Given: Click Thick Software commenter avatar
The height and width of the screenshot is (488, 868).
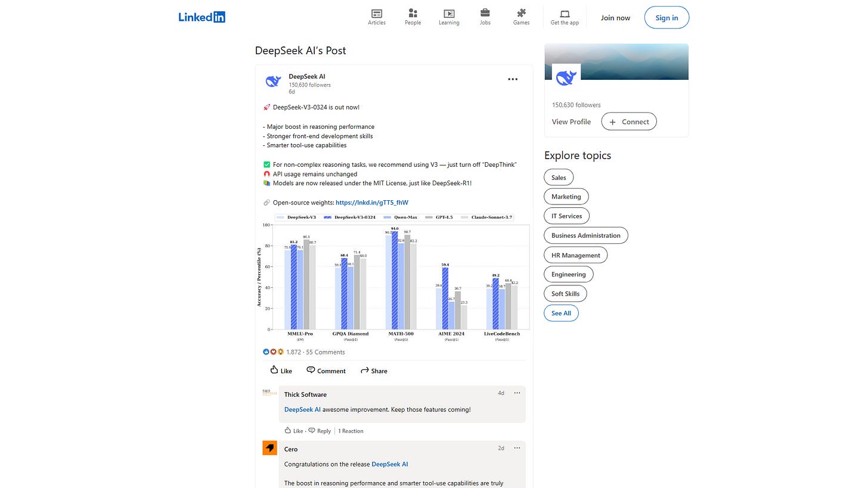Looking at the screenshot, I should (269, 393).
